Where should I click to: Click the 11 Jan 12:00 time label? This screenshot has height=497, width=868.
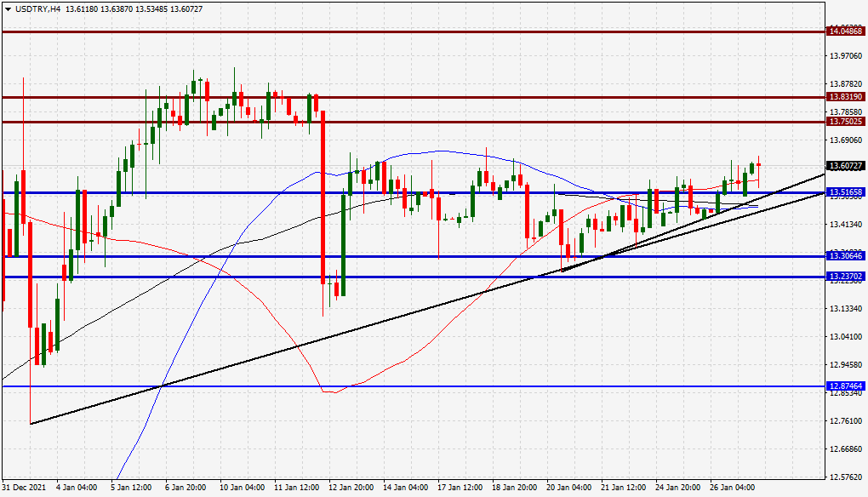pyautogui.click(x=297, y=488)
